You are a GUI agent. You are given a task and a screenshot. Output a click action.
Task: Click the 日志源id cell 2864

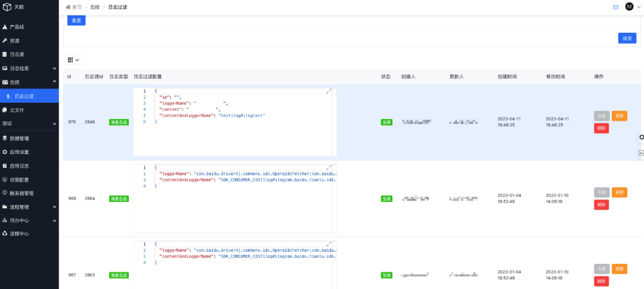89,199
